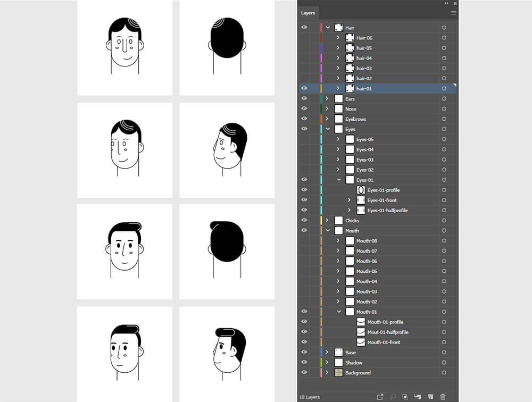532x402 pixels.
Task: Create a new layer in the Layers panel
Action: (431, 396)
